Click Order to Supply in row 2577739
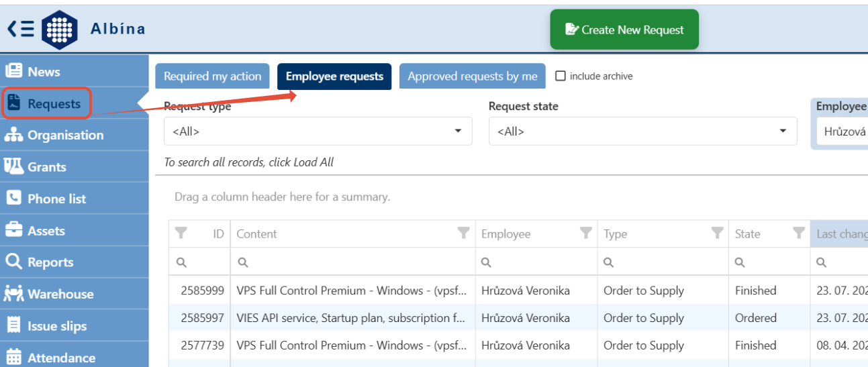868x367 pixels. coord(643,346)
